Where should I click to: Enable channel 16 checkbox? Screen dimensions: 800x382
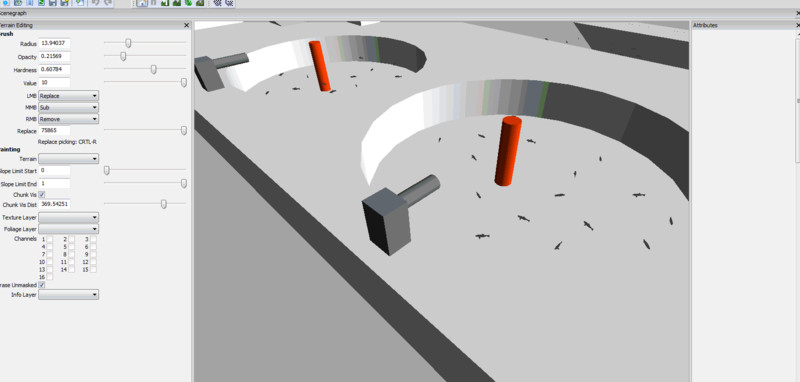coord(49,277)
